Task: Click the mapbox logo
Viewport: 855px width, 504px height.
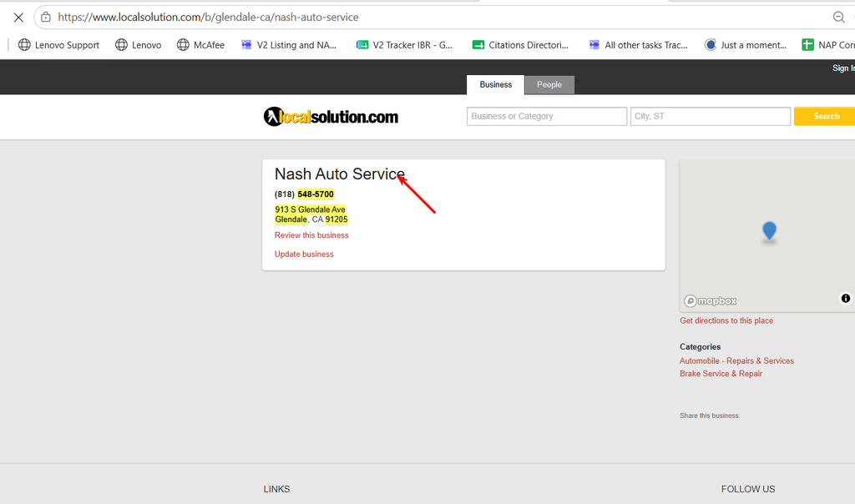Action: pos(711,300)
